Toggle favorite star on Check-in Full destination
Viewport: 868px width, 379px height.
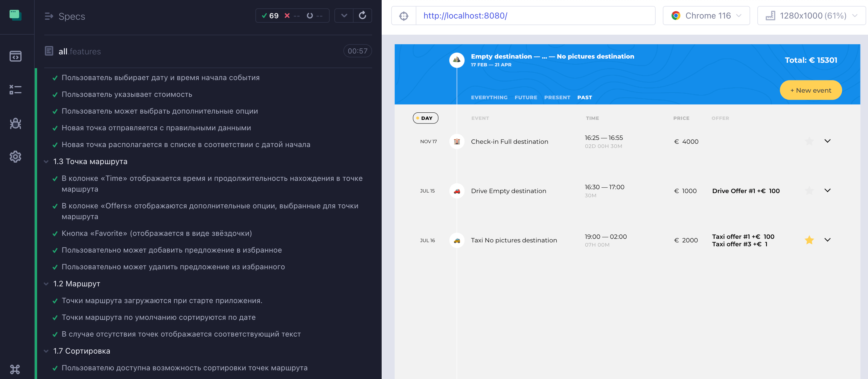click(x=809, y=141)
